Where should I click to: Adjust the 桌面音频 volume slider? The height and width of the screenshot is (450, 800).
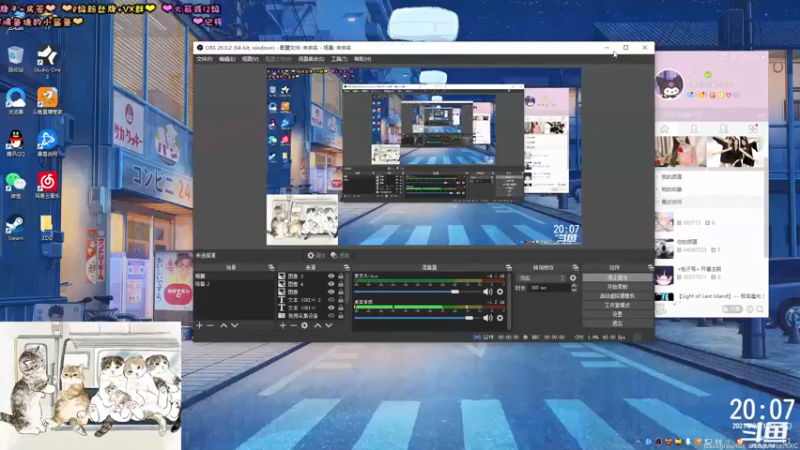469,318
